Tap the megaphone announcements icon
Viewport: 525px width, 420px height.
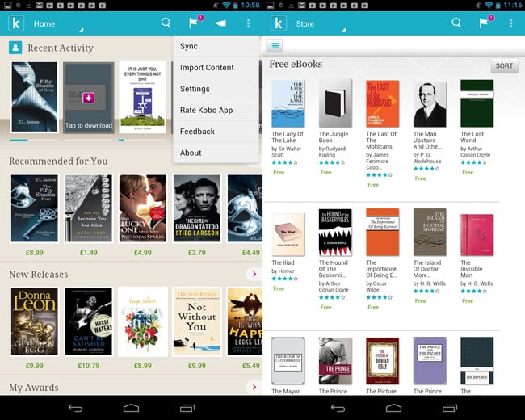(220, 23)
